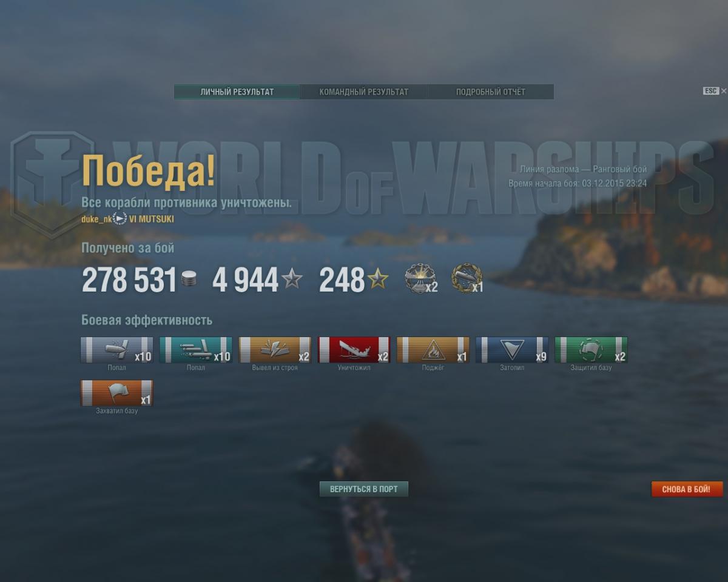Screen dimensions: 728x582
Task: Click the main battery shell hits ribbon
Action: pos(117,350)
